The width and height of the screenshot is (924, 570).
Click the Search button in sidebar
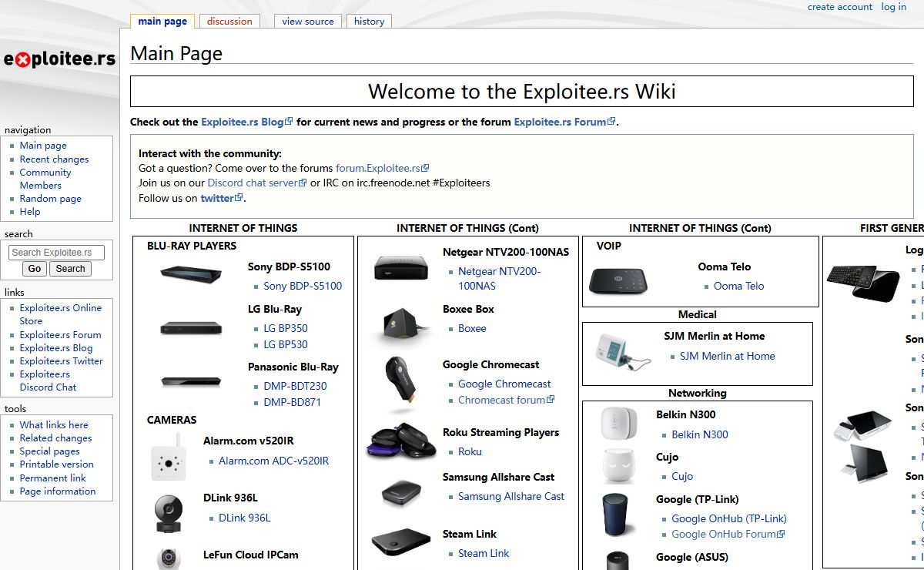pyautogui.click(x=70, y=269)
